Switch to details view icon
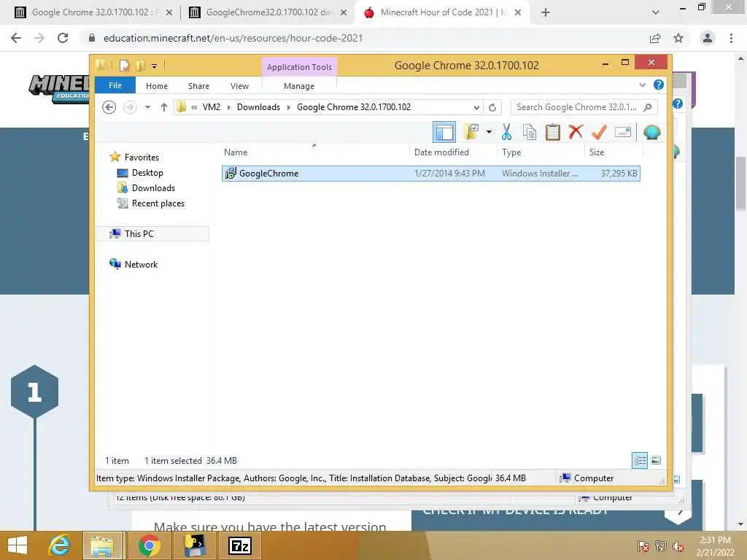 tap(640, 460)
